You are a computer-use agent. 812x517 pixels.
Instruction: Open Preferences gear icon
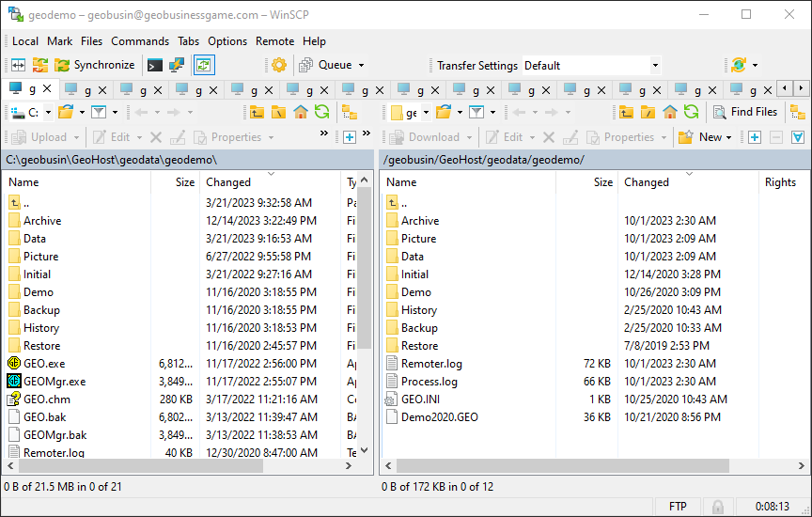(278, 65)
